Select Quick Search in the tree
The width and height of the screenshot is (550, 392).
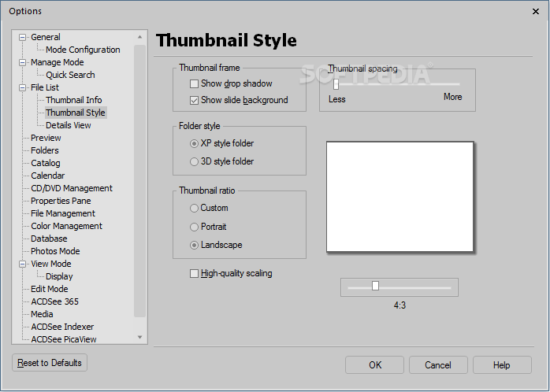click(x=70, y=75)
